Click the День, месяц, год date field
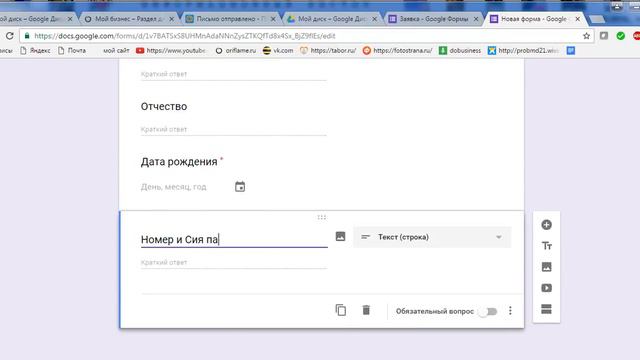 tap(173, 187)
